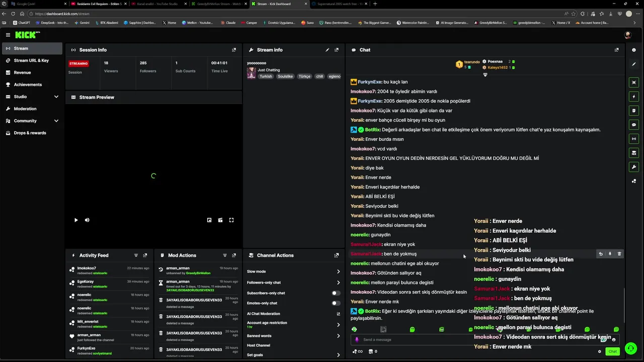The width and height of the screenshot is (644, 362).
Task: Send message with green Chat button
Action: pyautogui.click(x=612, y=351)
